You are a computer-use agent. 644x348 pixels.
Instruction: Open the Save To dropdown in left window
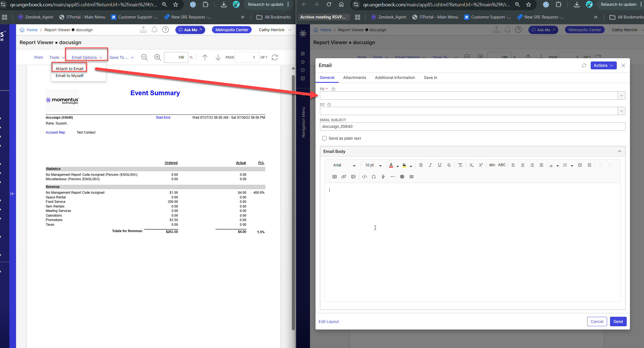tap(122, 57)
